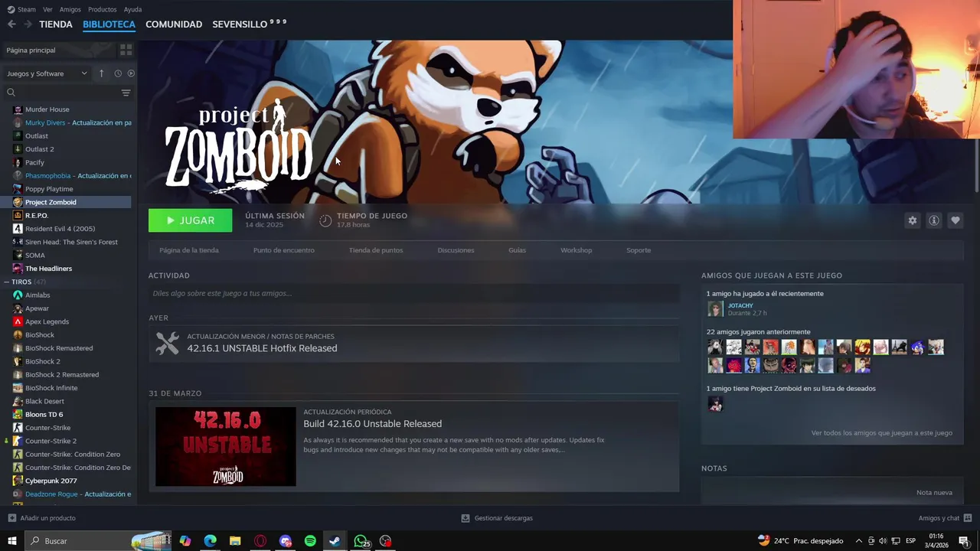Select the BIBLIOTECA tab
The width and height of the screenshot is (980, 551).
click(109, 24)
